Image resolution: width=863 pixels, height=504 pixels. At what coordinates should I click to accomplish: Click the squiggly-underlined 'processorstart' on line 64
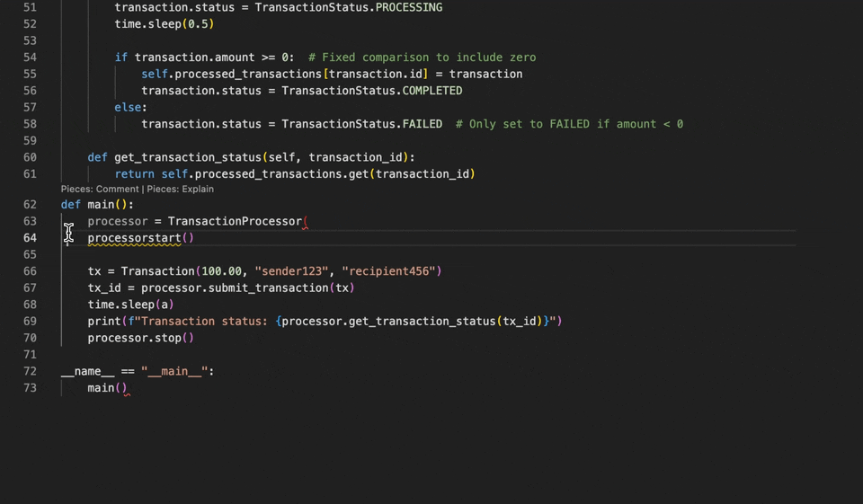coord(134,238)
